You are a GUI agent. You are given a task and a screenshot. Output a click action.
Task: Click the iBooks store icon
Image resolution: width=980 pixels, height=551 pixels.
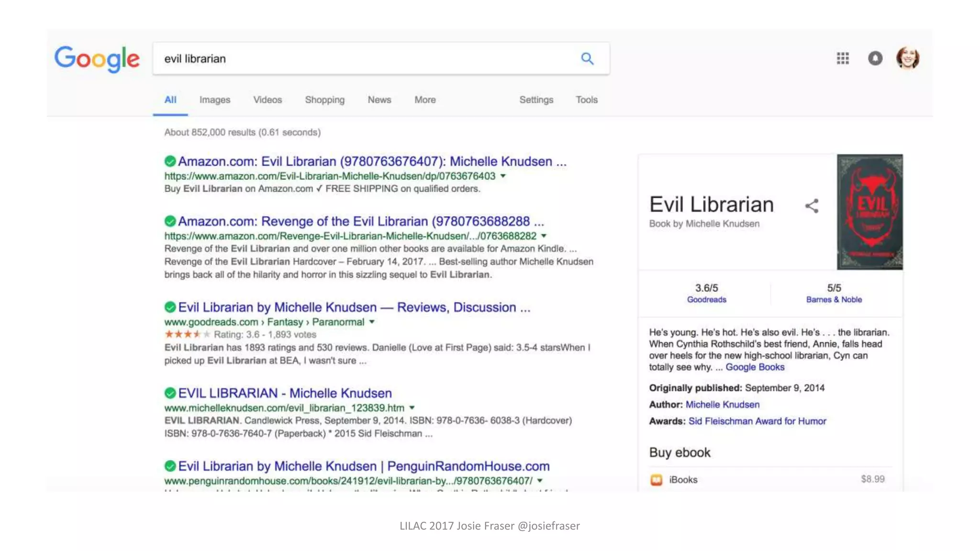tap(657, 480)
